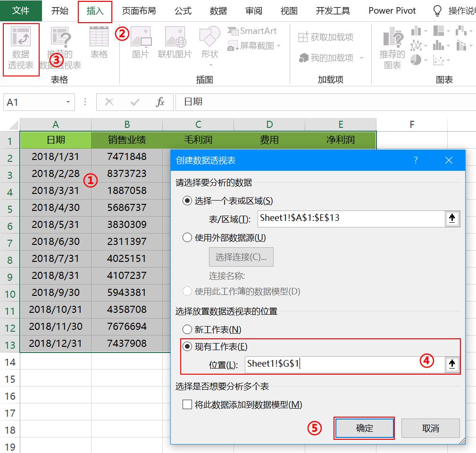Close the 创建数据透视表 dialog
This screenshot has height=453, width=476.
[x=449, y=160]
